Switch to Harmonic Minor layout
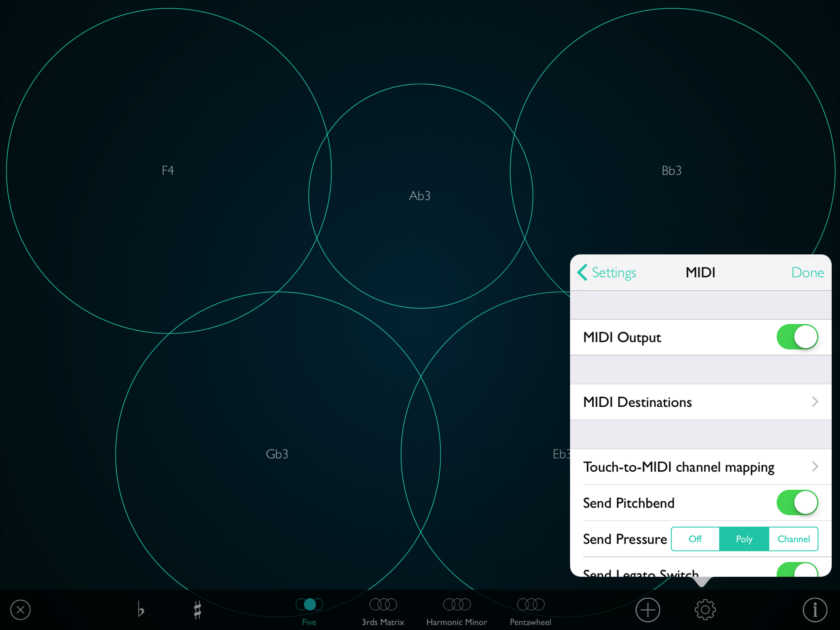The width and height of the screenshot is (840, 630). click(457, 612)
